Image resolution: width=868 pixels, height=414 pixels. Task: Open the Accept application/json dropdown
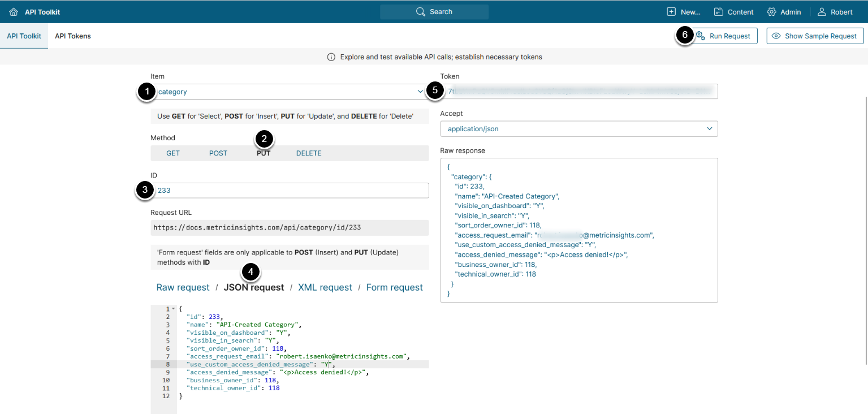coord(710,129)
